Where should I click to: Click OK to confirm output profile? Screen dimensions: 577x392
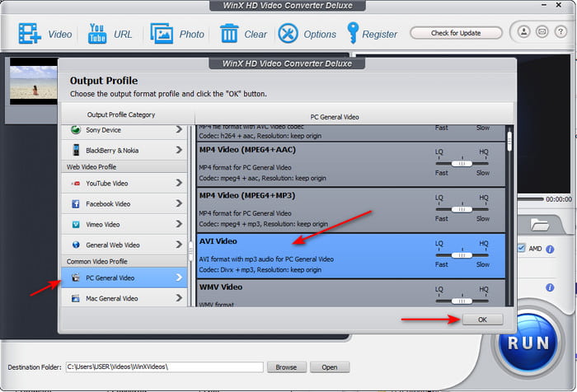(x=482, y=320)
